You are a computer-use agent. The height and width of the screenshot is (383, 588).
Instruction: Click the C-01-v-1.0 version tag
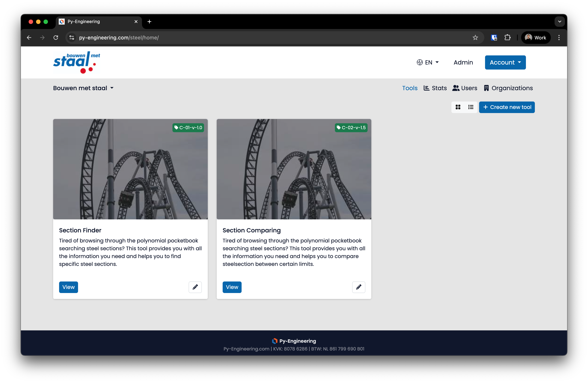coord(188,128)
